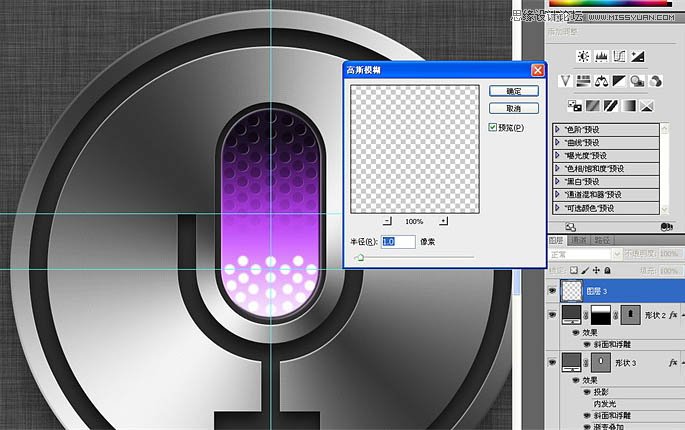The height and width of the screenshot is (430, 685).
Task: Add a Hue/Saturation adjustment
Action: click(583, 81)
